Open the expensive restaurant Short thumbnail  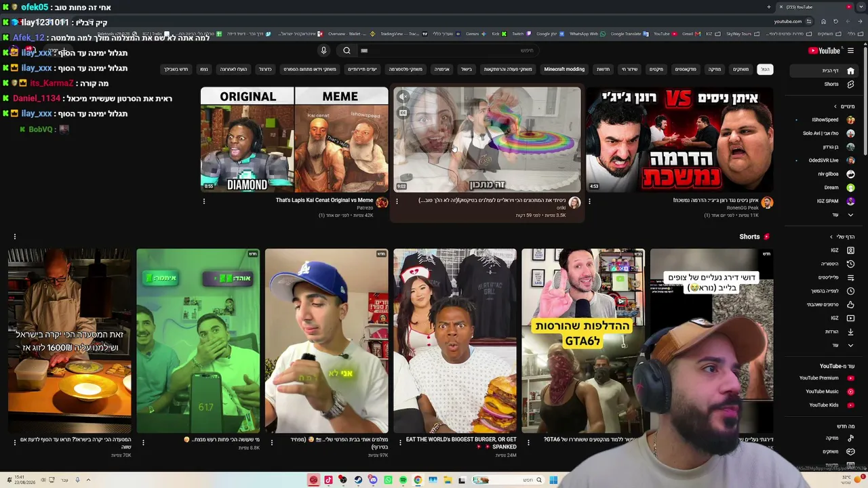(70, 341)
